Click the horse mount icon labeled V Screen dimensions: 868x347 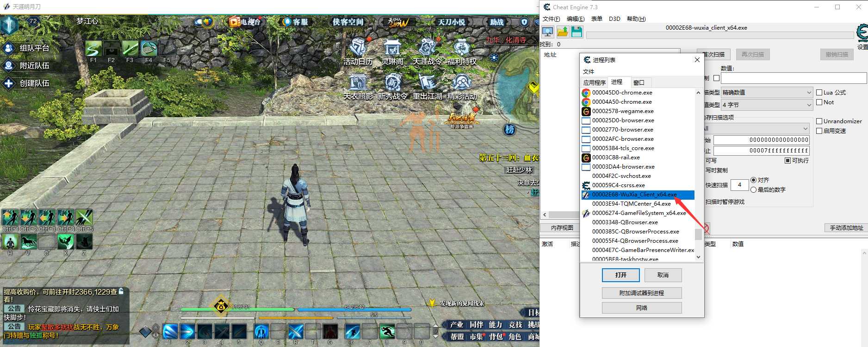(x=29, y=241)
